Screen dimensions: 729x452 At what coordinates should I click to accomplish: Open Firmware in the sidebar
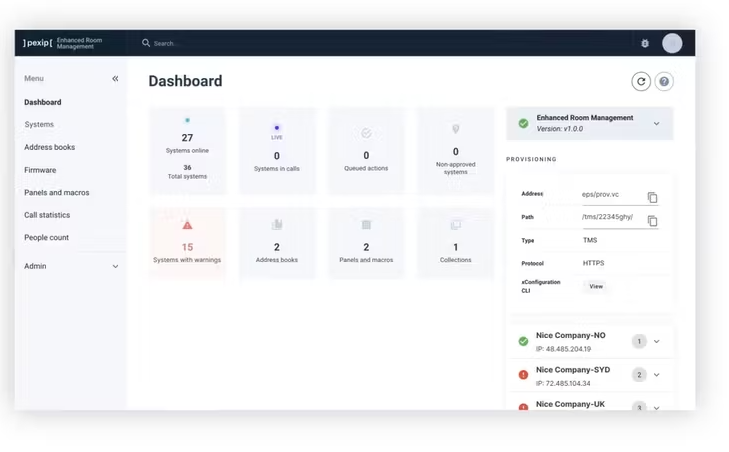point(40,170)
